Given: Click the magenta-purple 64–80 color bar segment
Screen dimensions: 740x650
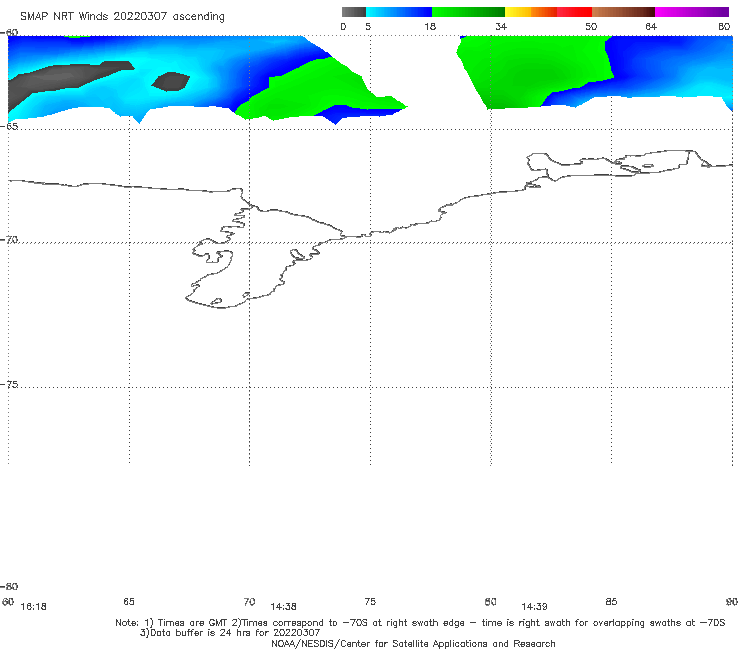Looking at the screenshot, I should pyautogui.click(x=692, y=12).
